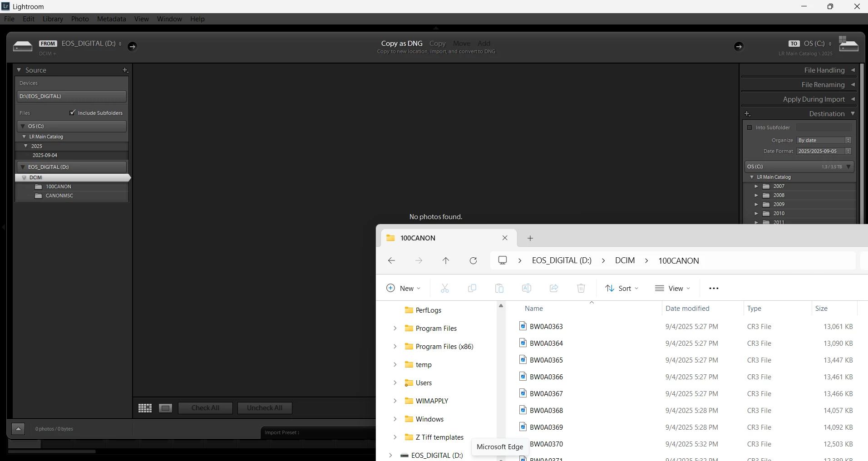Image resolution: width=868 pixels, height=461 pixels.
Task: Open the Window menu
Action: 169,19
